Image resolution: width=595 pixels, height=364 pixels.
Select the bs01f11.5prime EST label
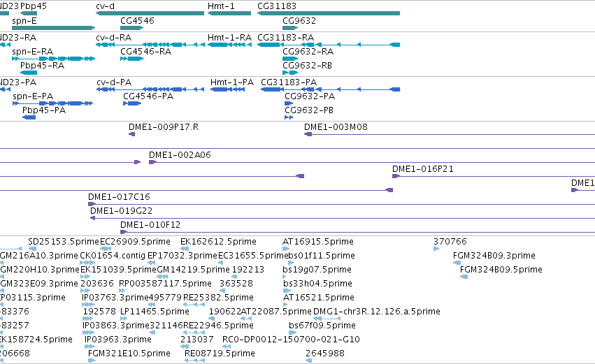[x=322, y=256]
